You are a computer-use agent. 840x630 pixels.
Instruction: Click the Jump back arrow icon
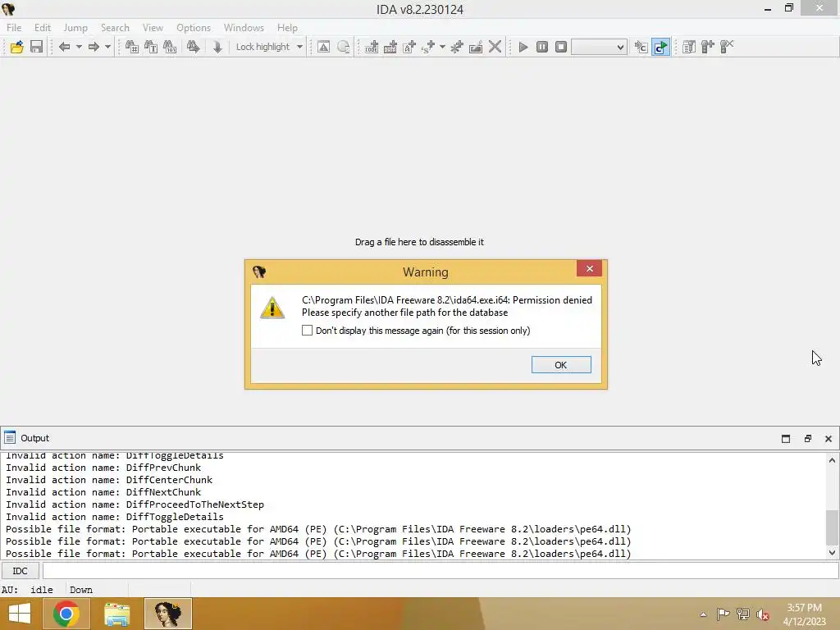[x=64, y=47]
